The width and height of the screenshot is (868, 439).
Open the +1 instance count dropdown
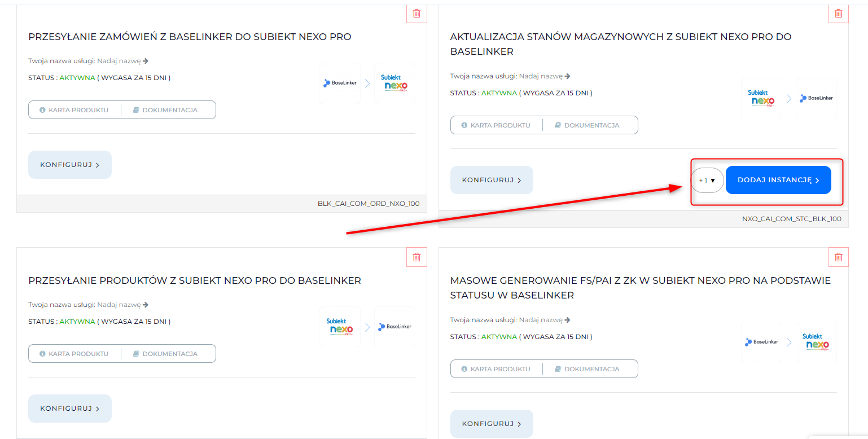[707, 181]
